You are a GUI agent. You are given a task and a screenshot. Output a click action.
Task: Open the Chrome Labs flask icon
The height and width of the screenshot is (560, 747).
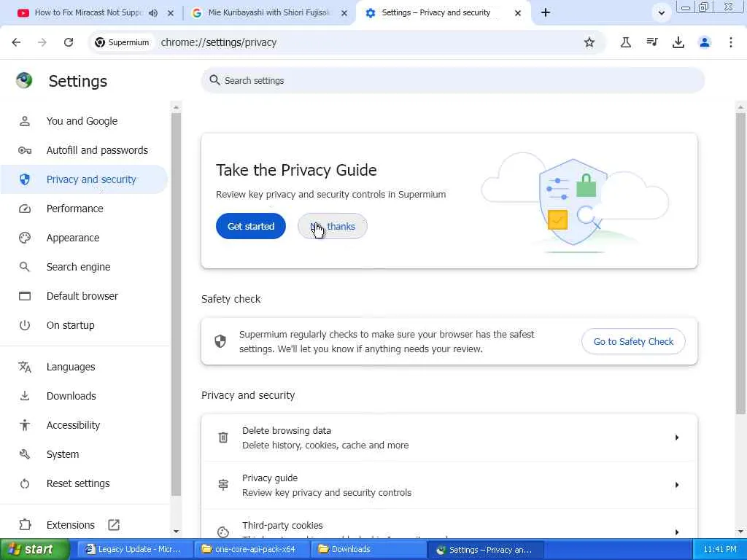click(625, 42)
